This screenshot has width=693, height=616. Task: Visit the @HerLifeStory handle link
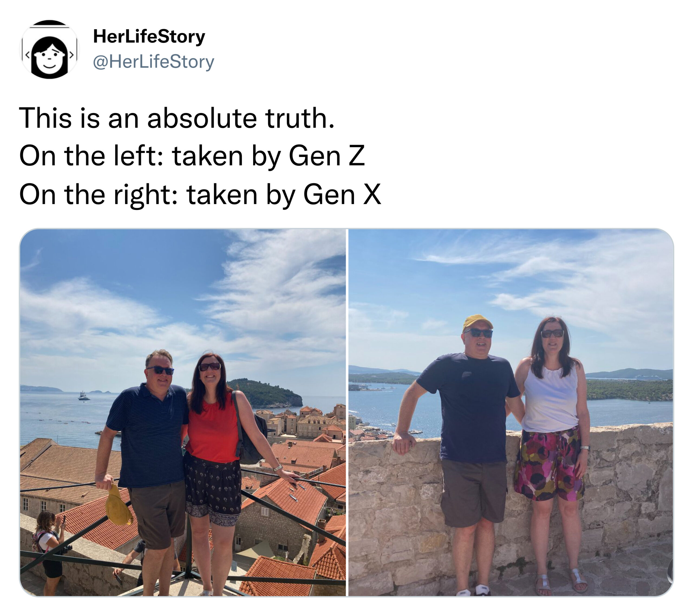point(153,62)
